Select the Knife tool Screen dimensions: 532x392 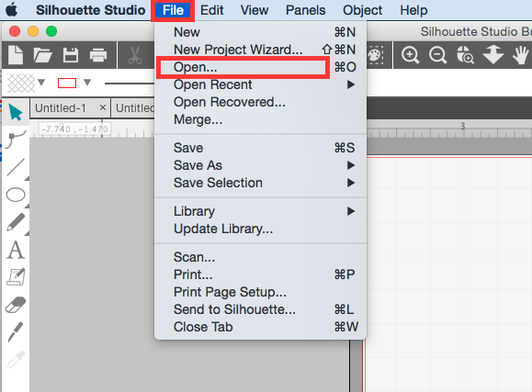(16, 331)
